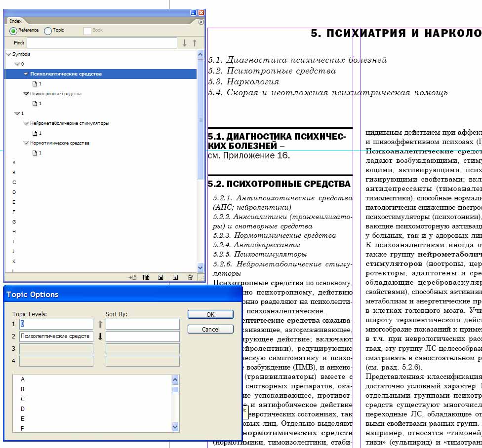Viewport: 482px width, 448px height.
Task: Select the Reference radio button
Action: 13,31
